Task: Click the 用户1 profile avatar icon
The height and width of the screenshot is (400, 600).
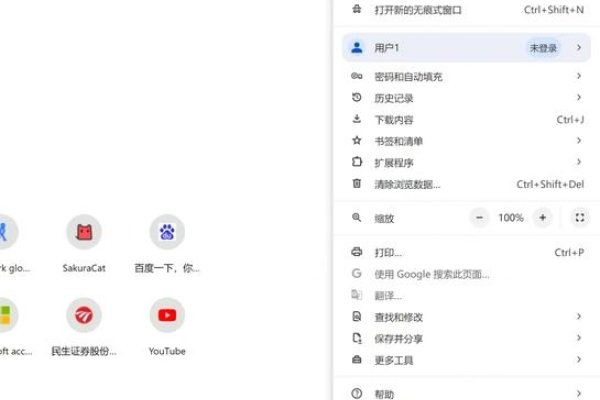Action: coord(357,48)
